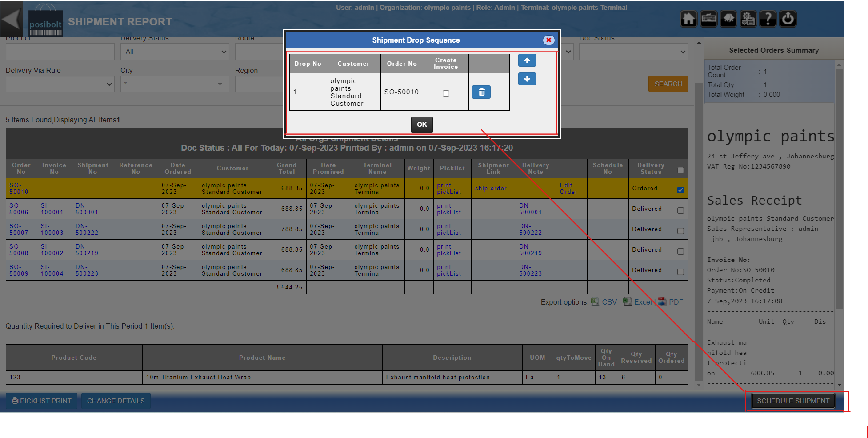Tick Create Invoice checkbox for SO-50010
This screenshot has height=438, width=868.
click(446, 93)
